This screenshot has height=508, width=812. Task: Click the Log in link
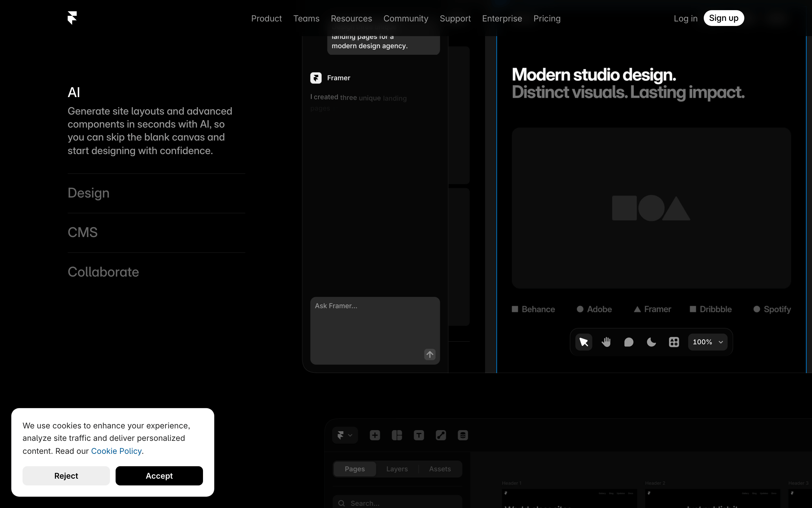685,18
